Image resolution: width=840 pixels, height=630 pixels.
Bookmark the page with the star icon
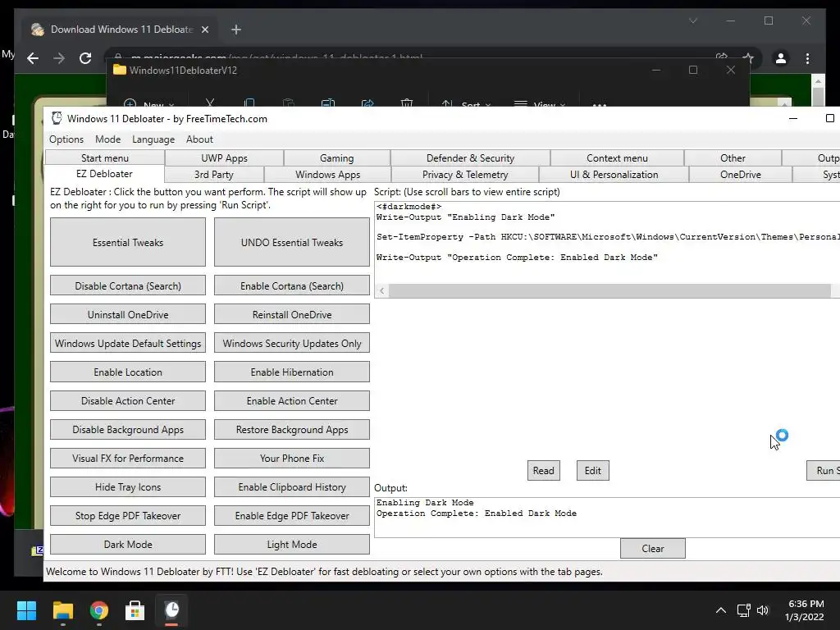[748, 58]
